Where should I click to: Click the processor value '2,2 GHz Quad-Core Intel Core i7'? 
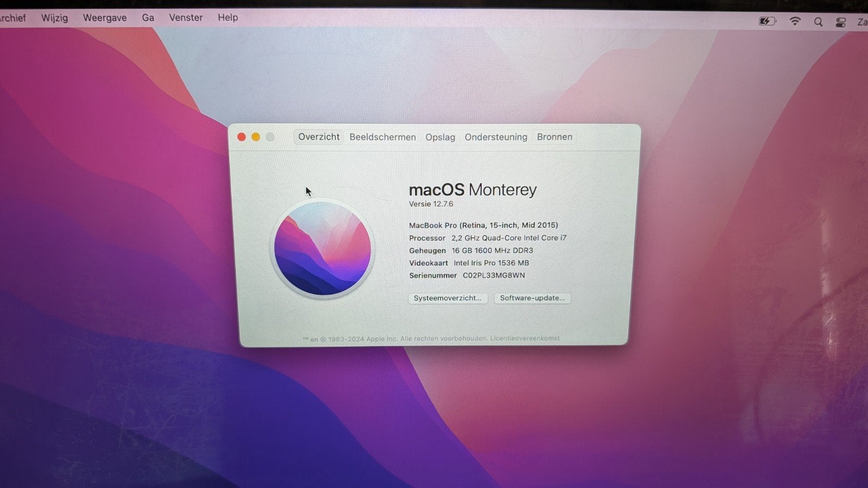tap(509, 238)
